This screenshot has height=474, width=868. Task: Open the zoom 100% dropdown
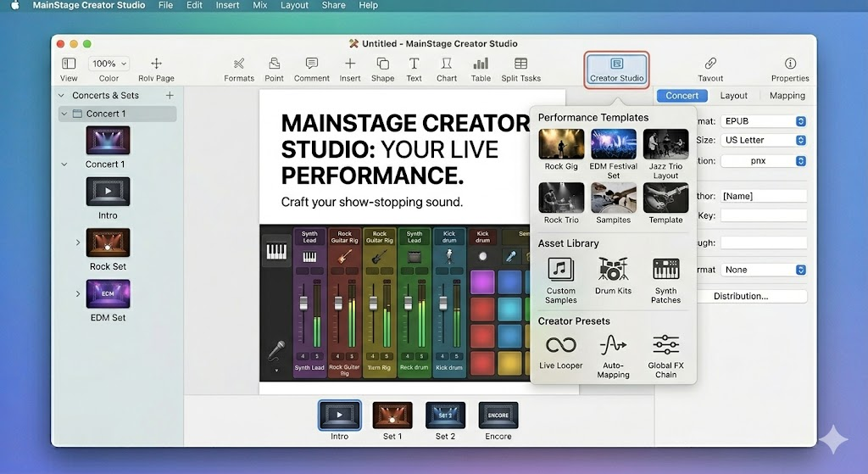point(109,63)
